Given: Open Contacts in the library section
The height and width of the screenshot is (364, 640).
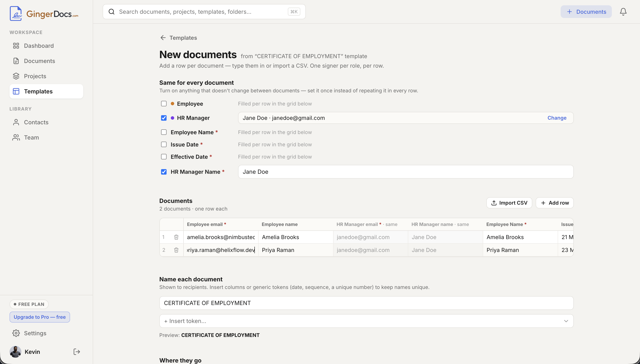Looking at the screenshot, I should [46, 122].
